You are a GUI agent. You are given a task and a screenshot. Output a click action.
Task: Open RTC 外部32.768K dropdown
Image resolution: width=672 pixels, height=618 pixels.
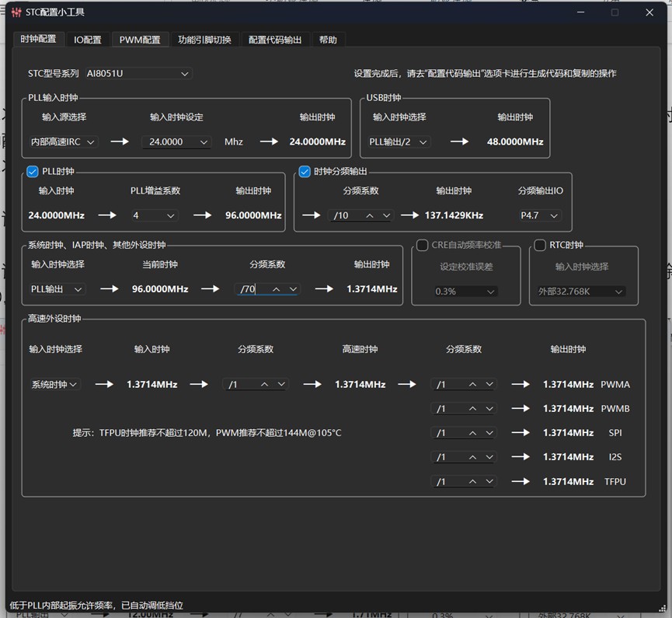click(x=580, y=292)
